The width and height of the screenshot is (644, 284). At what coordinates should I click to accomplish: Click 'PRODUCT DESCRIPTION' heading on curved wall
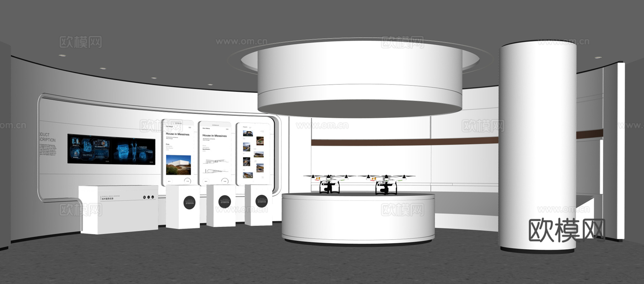coord(47,137)
